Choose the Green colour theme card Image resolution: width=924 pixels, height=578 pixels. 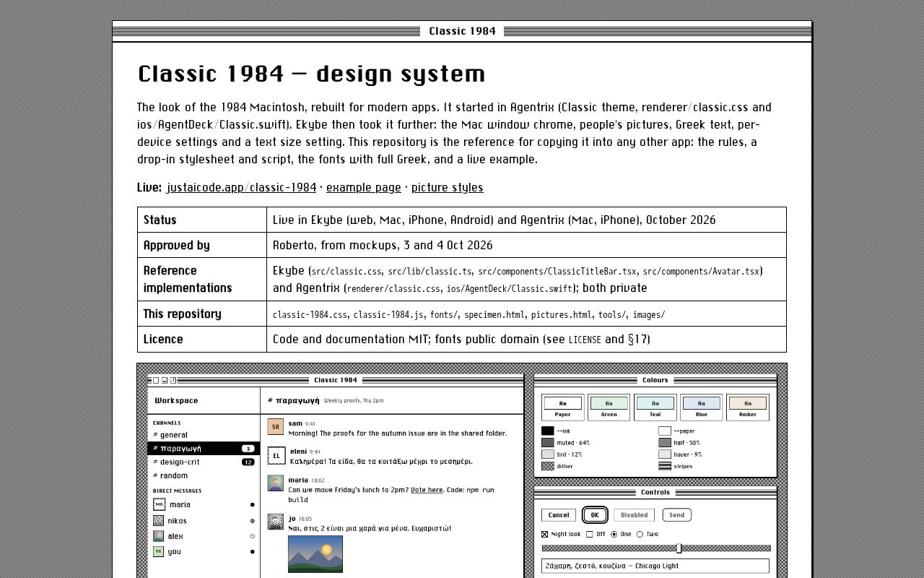[x=609, y=407]
